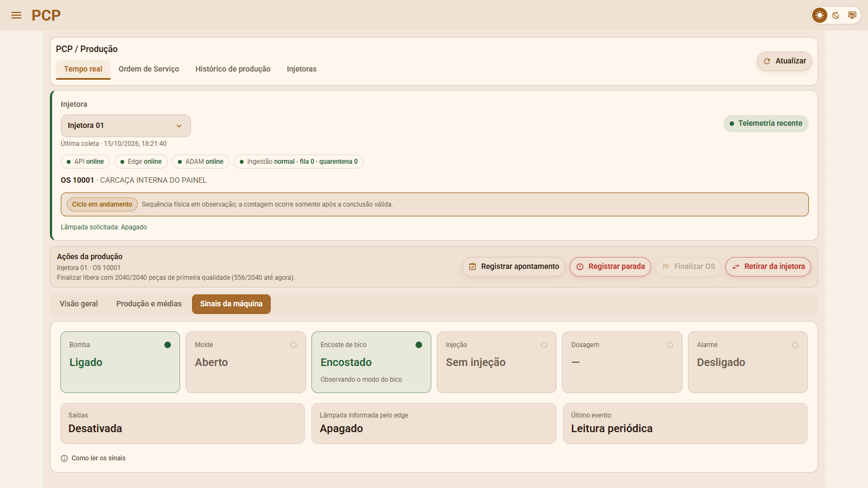This screenshot has width=868, height=488.
Task: Click the Alarme signal indicator circle
Action: point(795,345)
